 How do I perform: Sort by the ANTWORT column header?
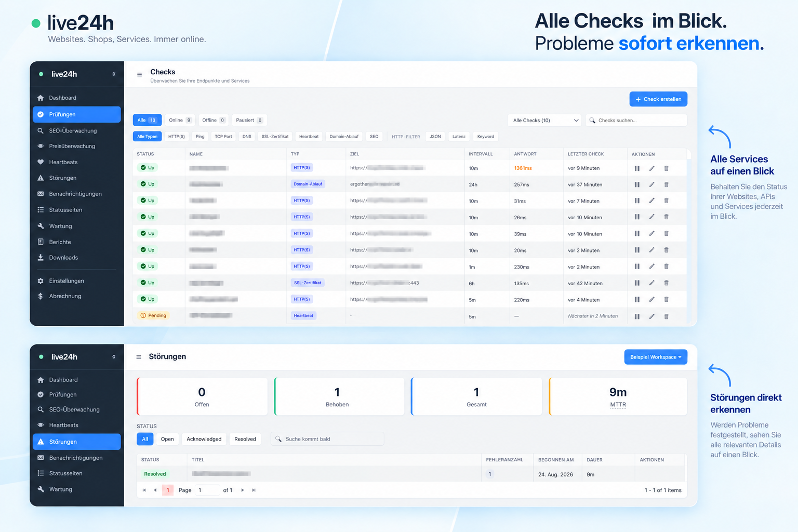[525, 154]
